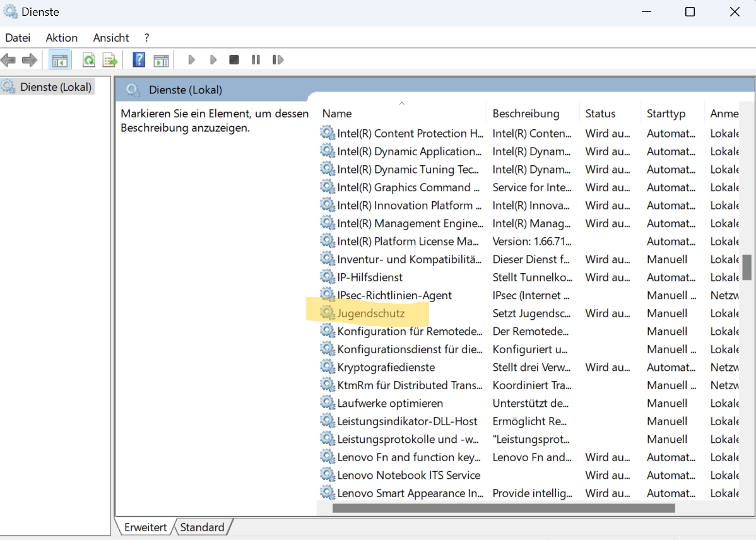
Task: Navigate forward with the right arrow icon
Action: tap(30, 59)
